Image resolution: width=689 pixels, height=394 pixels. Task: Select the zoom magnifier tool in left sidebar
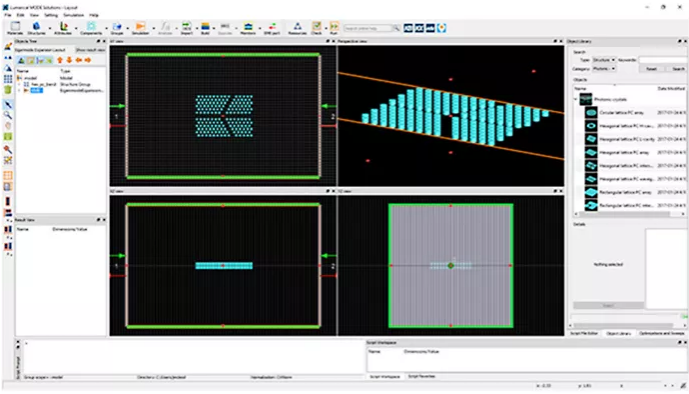tap(8, 115)
